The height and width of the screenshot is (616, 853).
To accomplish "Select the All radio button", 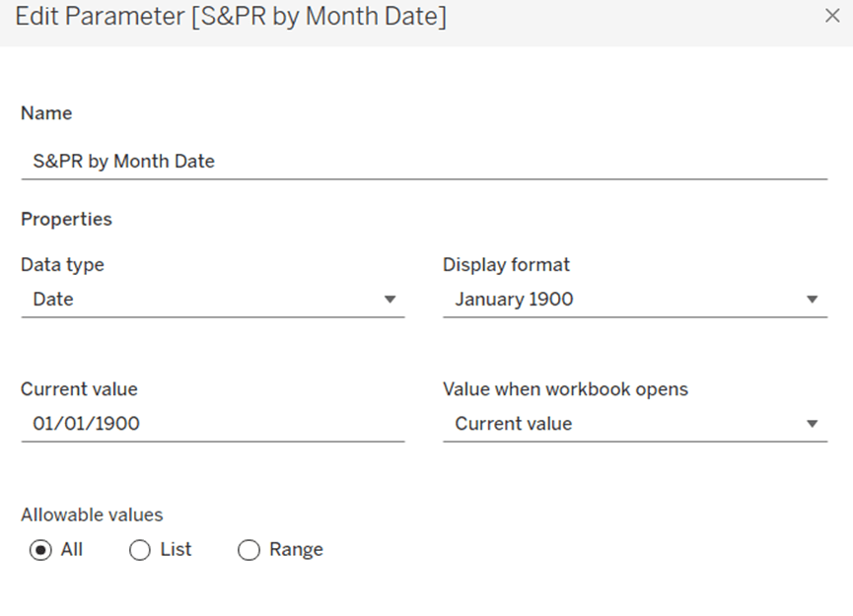I will pyautogui.click(x=40, y=551).
